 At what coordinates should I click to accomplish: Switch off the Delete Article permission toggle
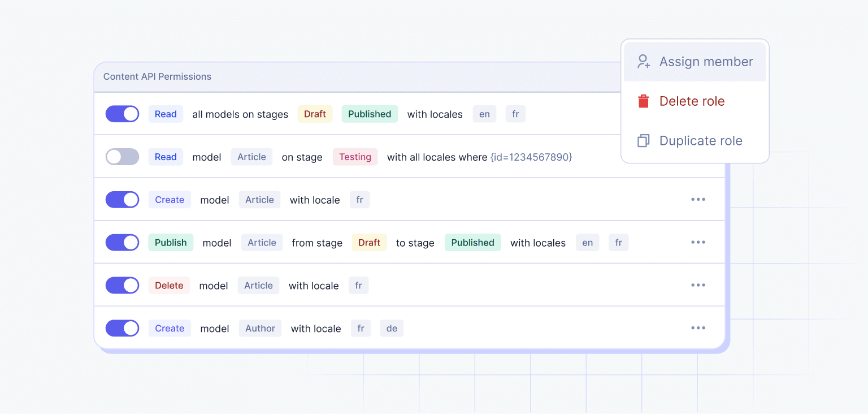122,286
